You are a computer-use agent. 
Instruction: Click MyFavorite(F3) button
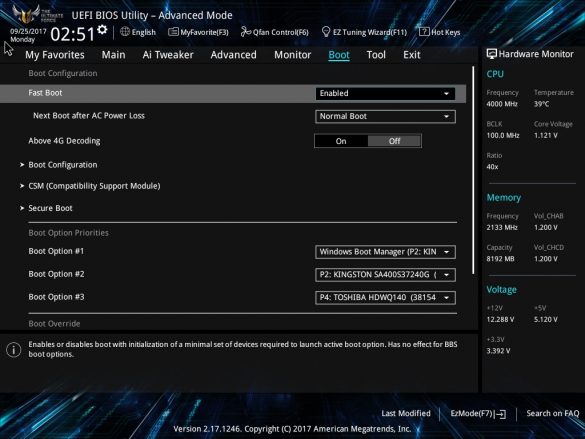click(198, 32)
